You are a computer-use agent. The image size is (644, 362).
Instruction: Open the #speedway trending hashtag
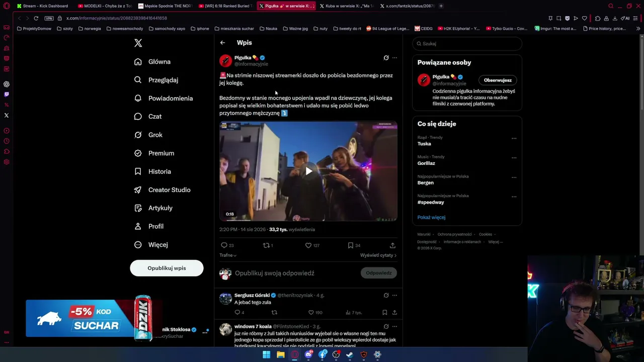click(x=431, y=203)
